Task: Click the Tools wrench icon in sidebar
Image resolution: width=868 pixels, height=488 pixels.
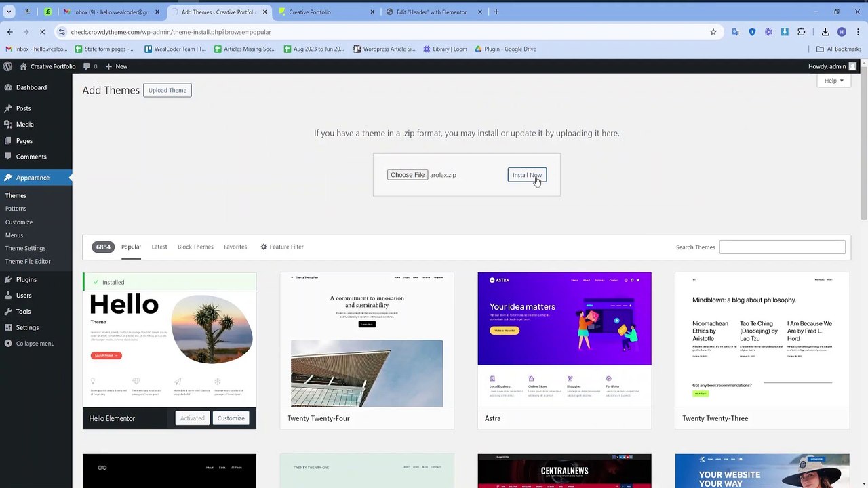Action: (x=7, y=312)
